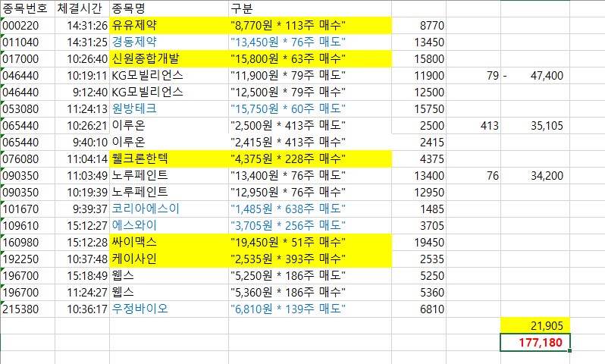
Task: Select time cell 15:12:27
Action: pos(82,225)
